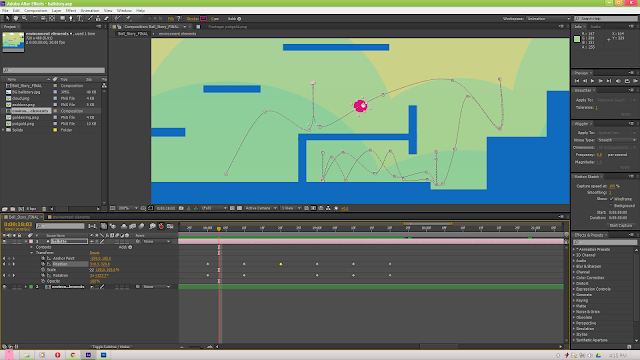Open the Workspace dropdown
Screen dimensions: 640x360
548,19
